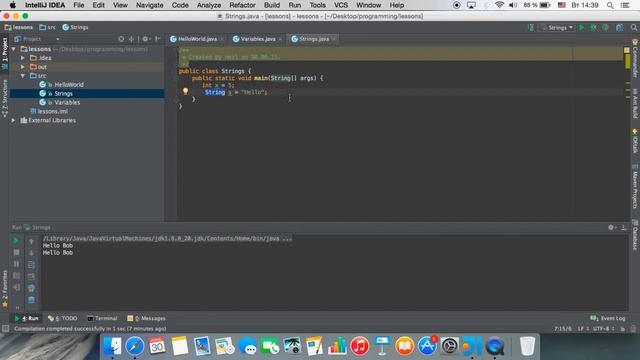Collapse the lessons root folder
640x360 pixels.
[13, 49]
